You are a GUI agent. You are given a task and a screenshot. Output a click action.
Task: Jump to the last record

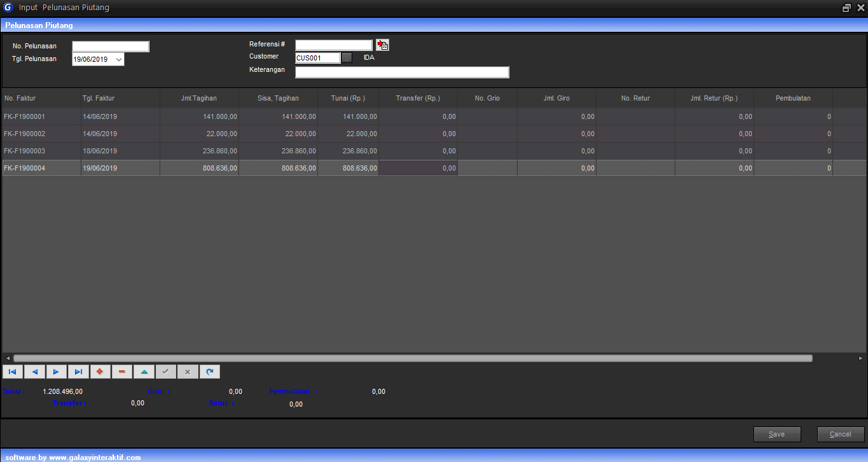click(78, 372)
